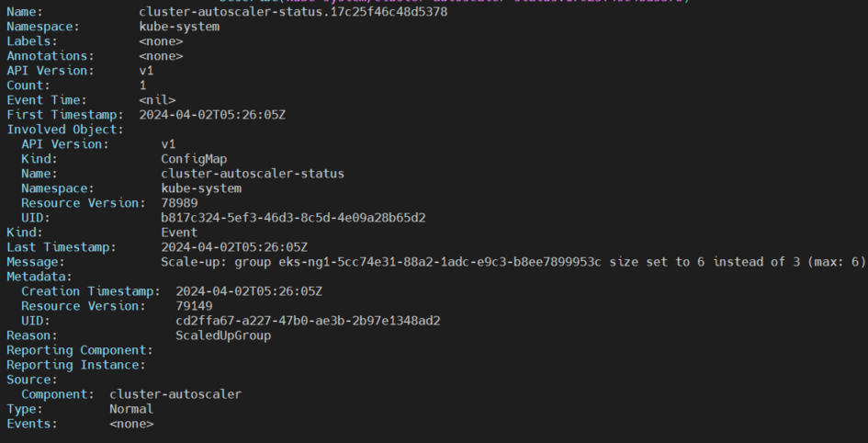Click the Count value 1
Image resolution: width=868 pixels, height=443 pixels.
coord(143,85)
